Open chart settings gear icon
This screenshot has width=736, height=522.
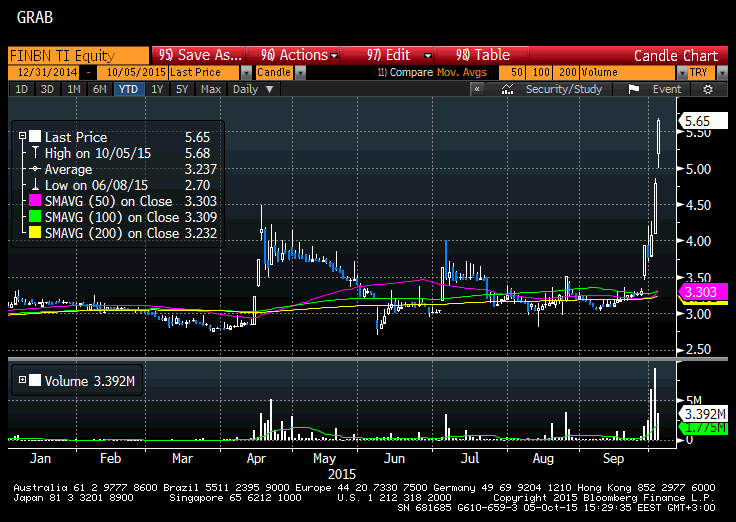pos(708,89)
